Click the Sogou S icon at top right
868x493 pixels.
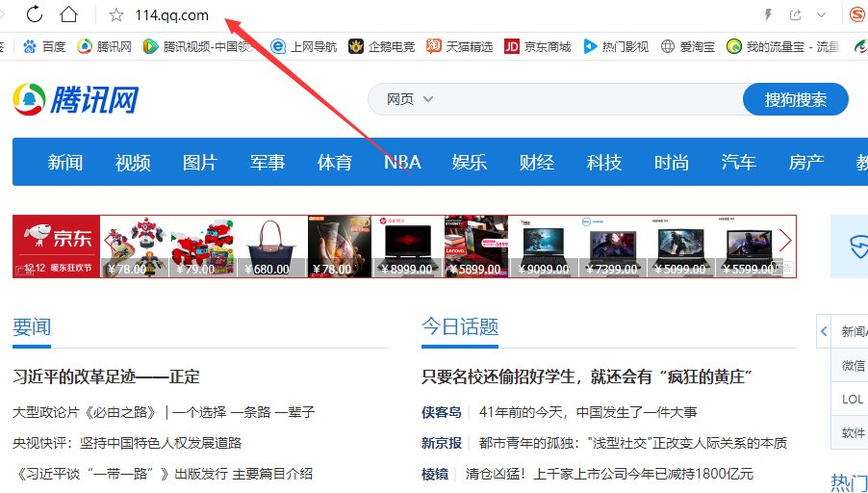tap(858, 15)
